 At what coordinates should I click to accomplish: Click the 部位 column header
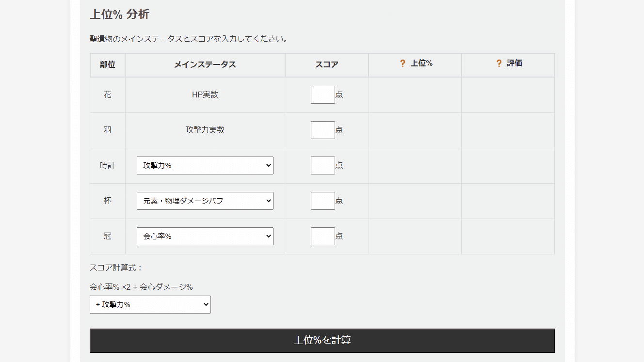(x=108, y=64)
